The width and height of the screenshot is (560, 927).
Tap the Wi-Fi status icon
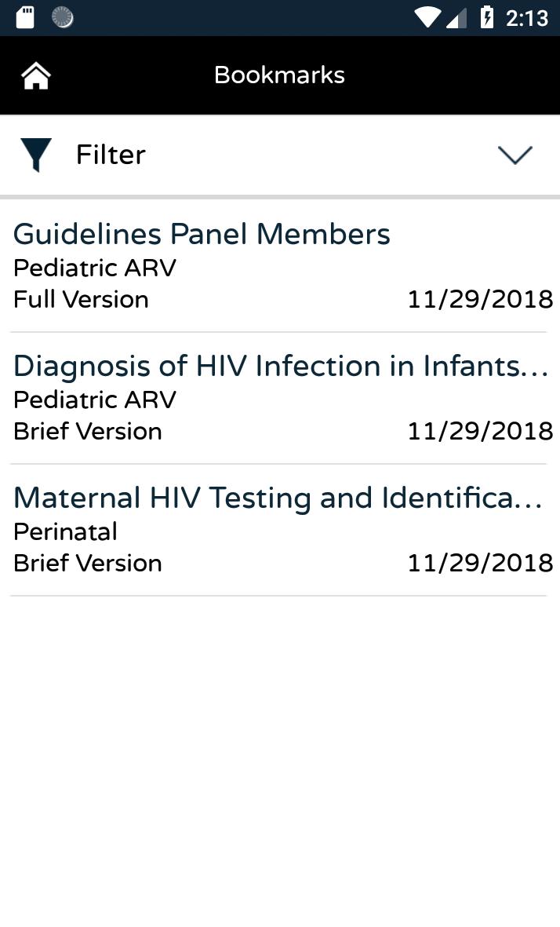[x=428, y=16]
